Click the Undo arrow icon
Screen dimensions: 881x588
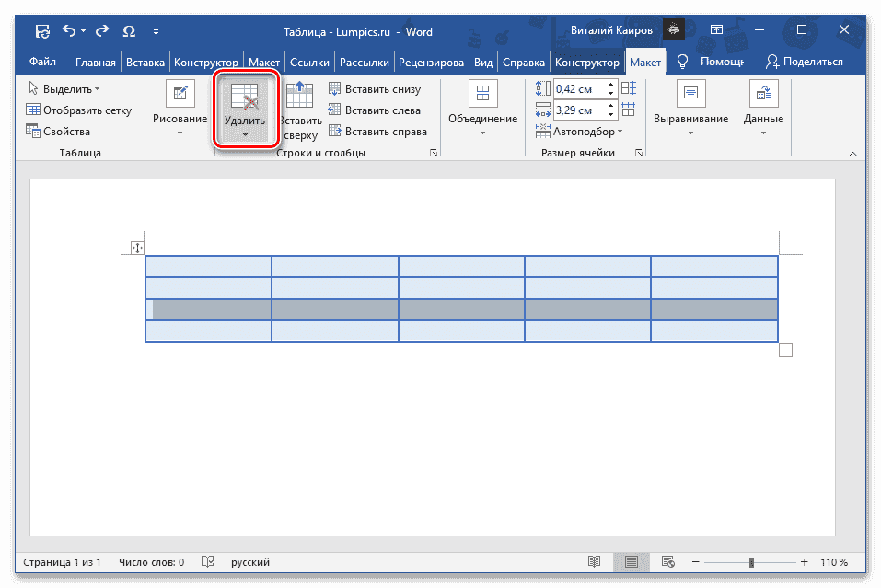pyautogui.click(x=69, y=31)
